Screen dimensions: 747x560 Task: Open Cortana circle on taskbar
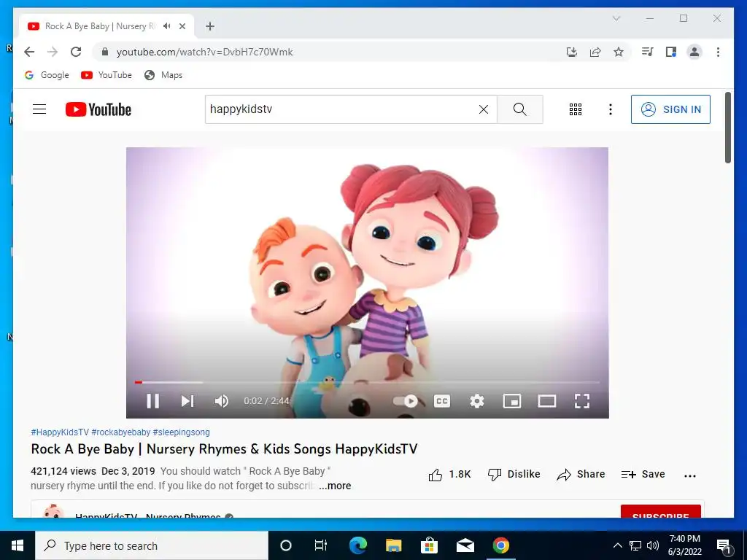[x=286, y=545]
